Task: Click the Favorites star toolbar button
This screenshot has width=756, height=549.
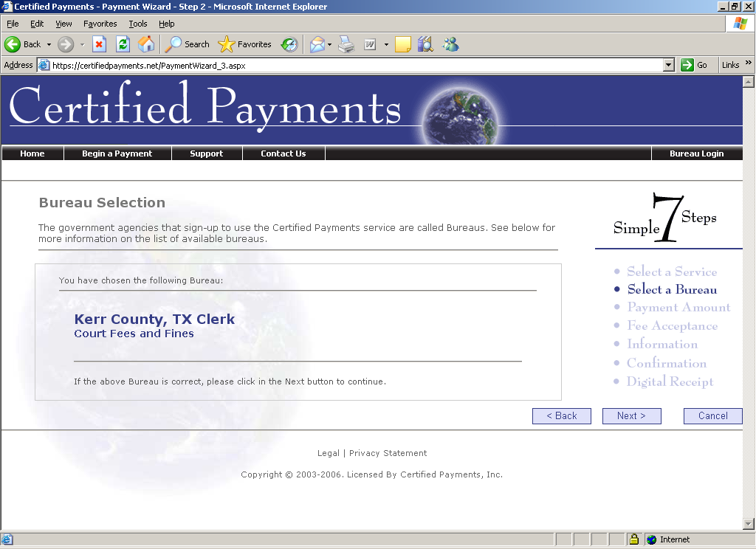Action: click(x=245, y=44)
